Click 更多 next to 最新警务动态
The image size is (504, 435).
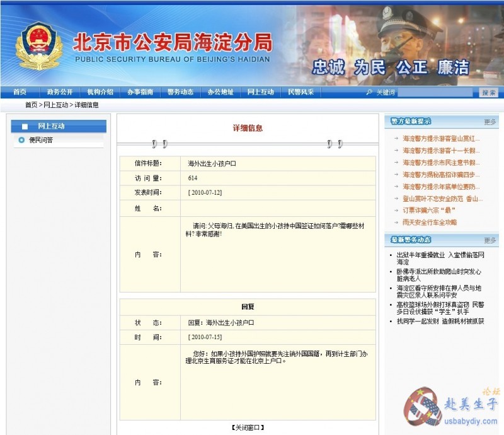pyautogui.click(x=490, y=240)
